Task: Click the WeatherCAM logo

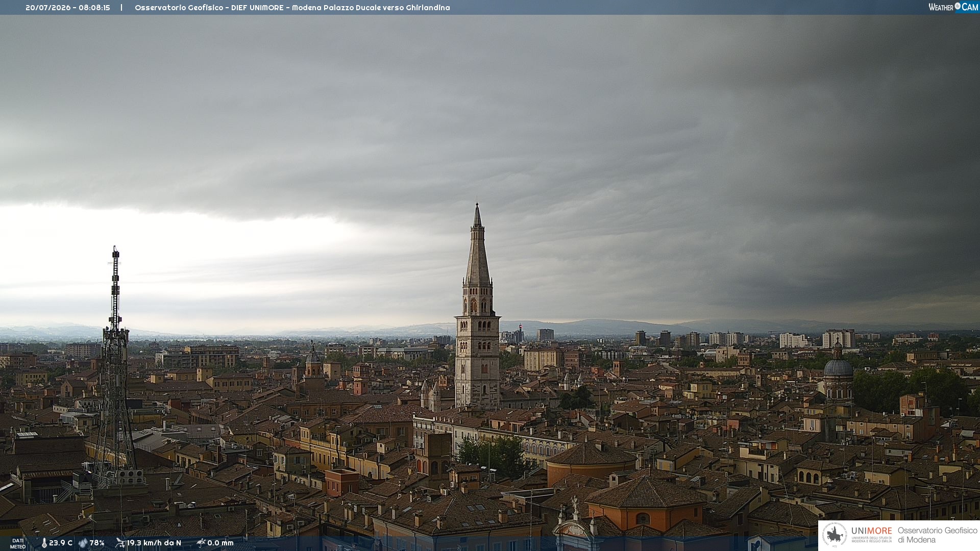Action: [953, 7]
